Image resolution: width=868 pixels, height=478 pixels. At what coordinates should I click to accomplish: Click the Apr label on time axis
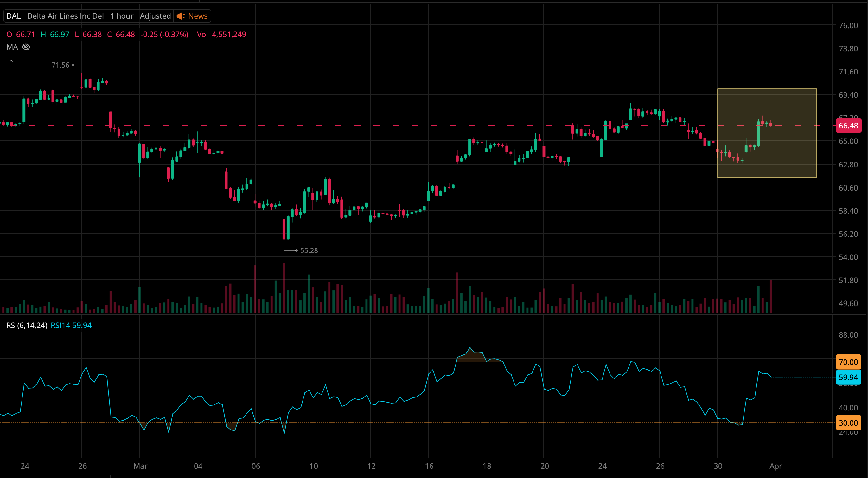pyautogui.click(x=775, y=466)
